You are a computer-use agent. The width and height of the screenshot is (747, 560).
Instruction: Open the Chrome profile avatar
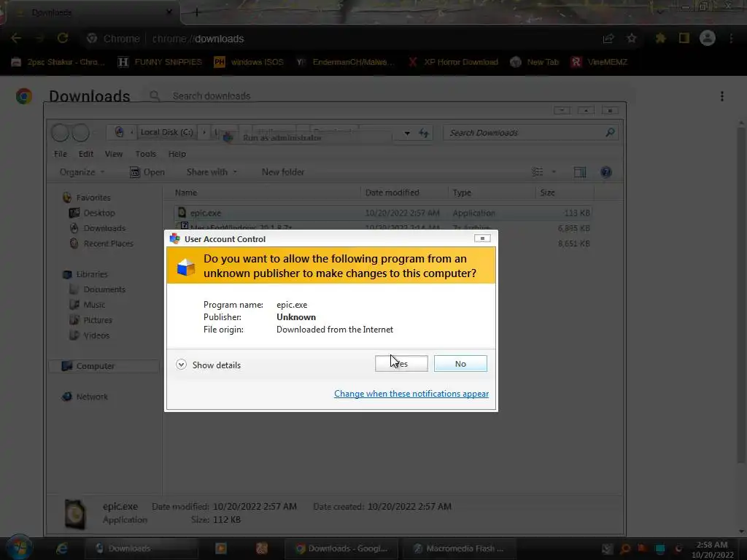708,38
